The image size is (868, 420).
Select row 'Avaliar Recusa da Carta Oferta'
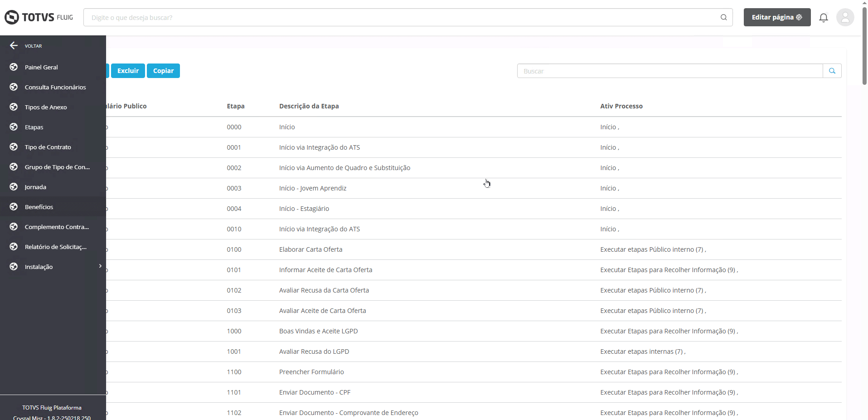pos(474,290)
